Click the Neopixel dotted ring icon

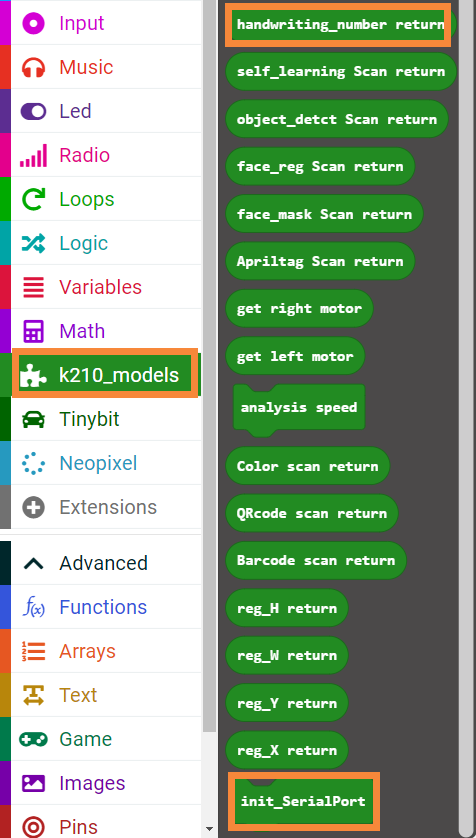tap(34, 463)
